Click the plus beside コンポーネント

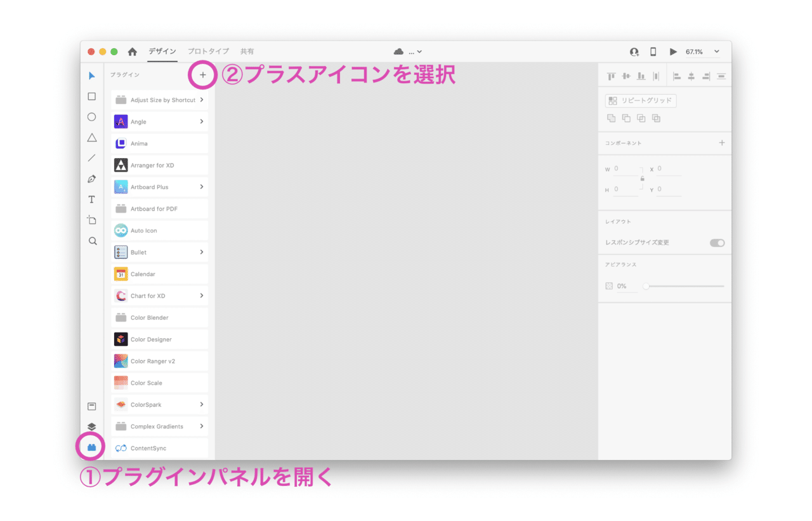tap(722, 143)
